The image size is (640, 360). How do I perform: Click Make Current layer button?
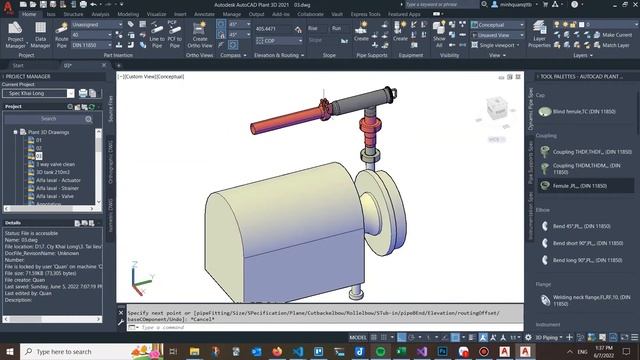click(x=613, y=35)
